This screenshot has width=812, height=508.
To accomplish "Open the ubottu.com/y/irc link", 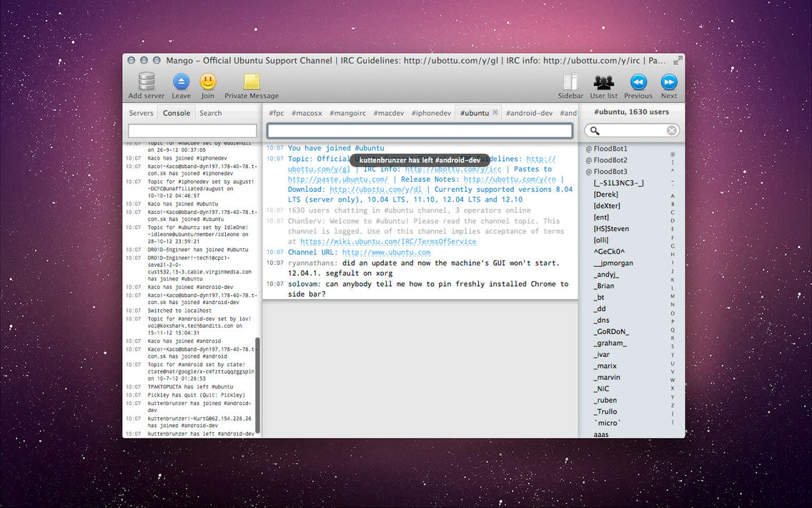I will [x=453, y=169].
